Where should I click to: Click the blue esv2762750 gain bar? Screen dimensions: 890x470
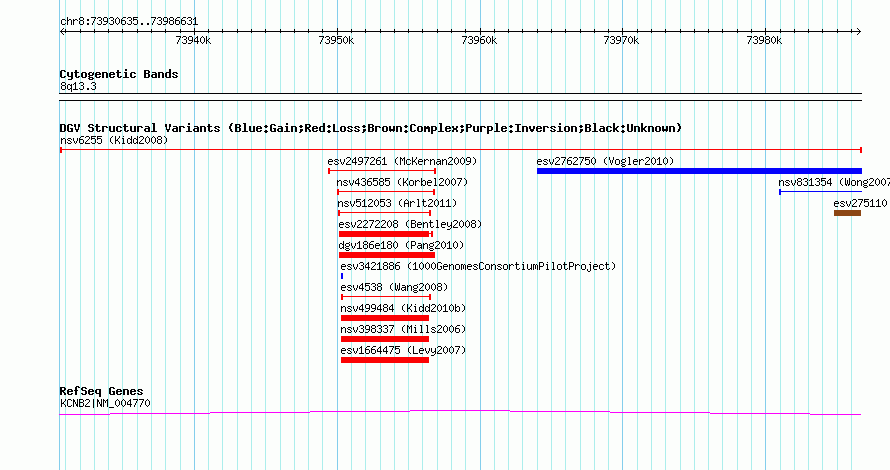[699, 171]
